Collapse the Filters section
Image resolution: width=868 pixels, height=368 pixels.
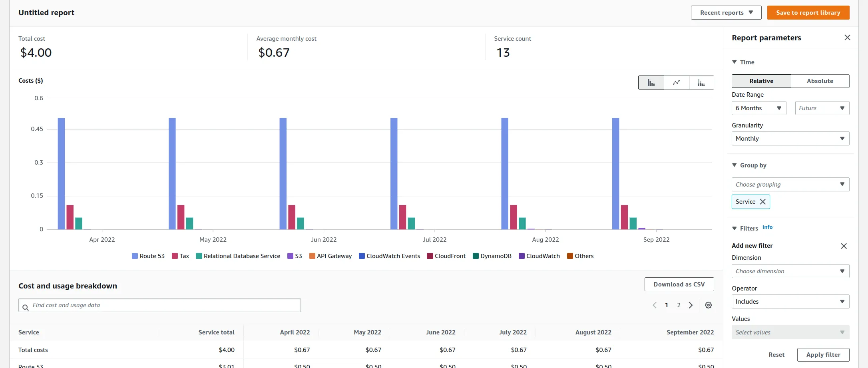click(x=735, y=229)
